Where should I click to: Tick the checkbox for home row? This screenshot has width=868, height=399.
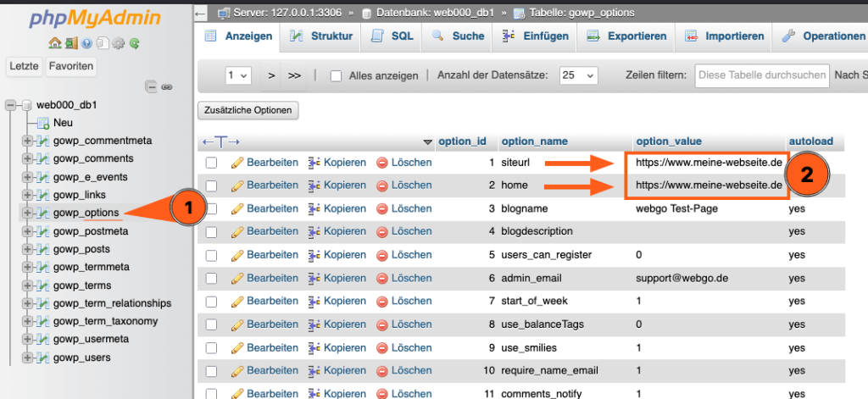(x=211, y=186)
